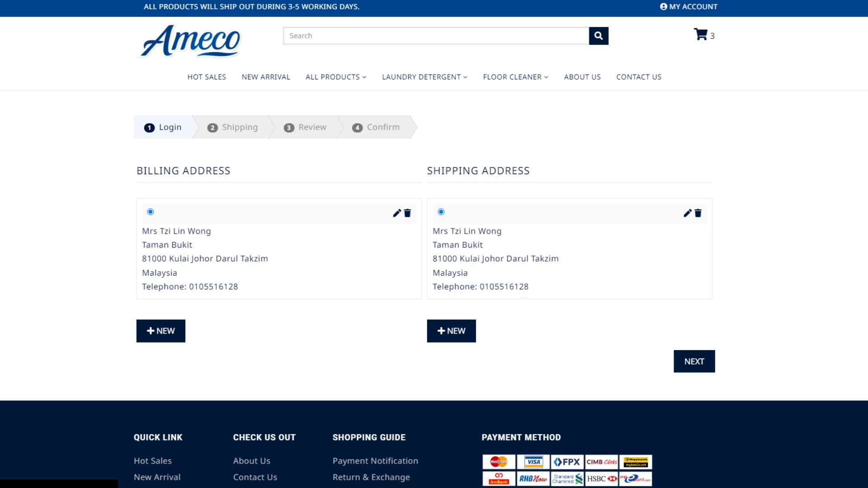868x488 pixels.
Task: Click into the Search field
Action: [435, 36]
